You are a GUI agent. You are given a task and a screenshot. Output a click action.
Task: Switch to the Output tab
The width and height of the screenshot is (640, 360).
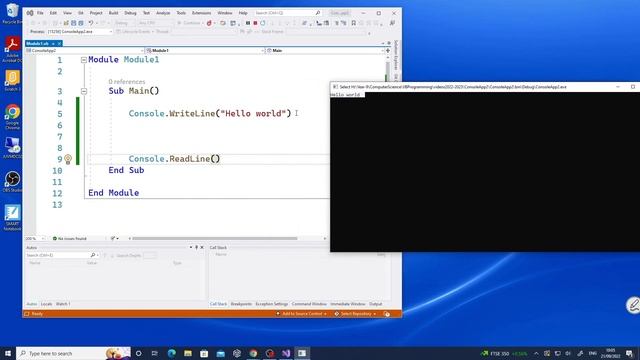click(376, 304)
